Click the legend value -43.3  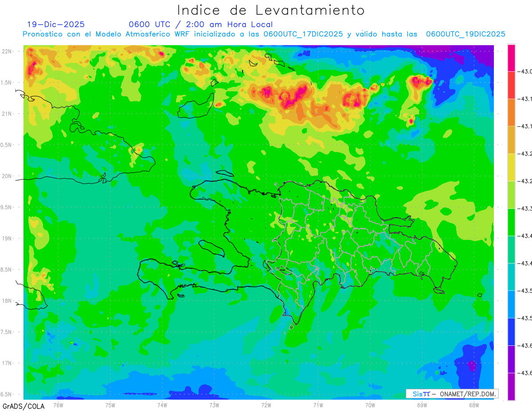coord(525,208)
